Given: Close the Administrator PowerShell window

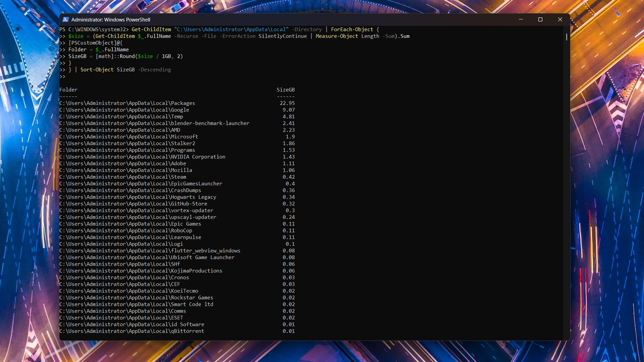Looking at the screenshot, I should click(560, 20).
